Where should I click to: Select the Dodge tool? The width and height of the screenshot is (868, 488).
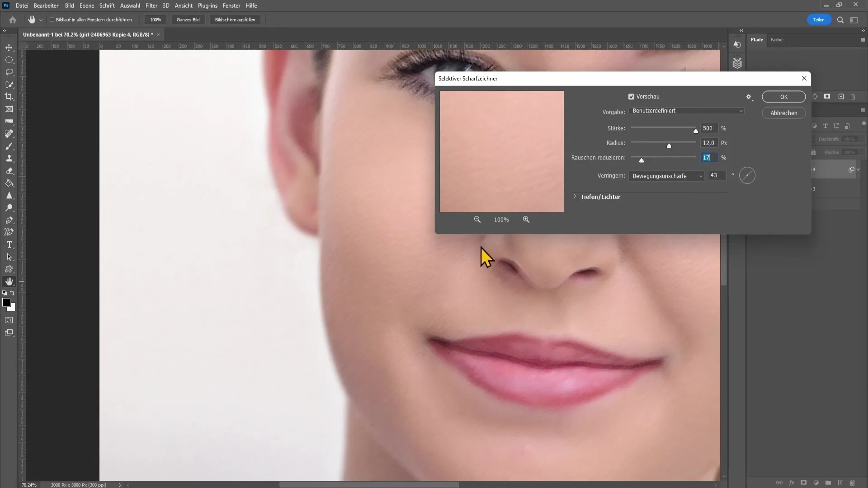(9, 208)
